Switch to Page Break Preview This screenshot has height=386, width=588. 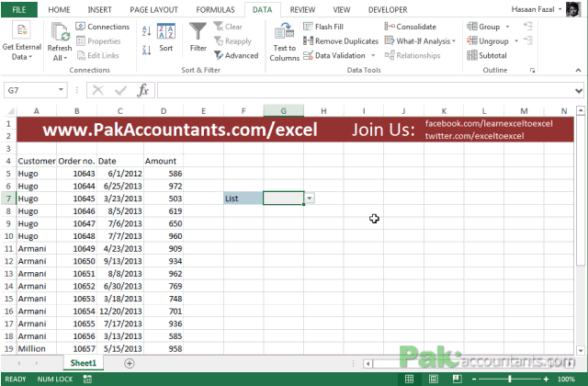(x=457, y=379)
